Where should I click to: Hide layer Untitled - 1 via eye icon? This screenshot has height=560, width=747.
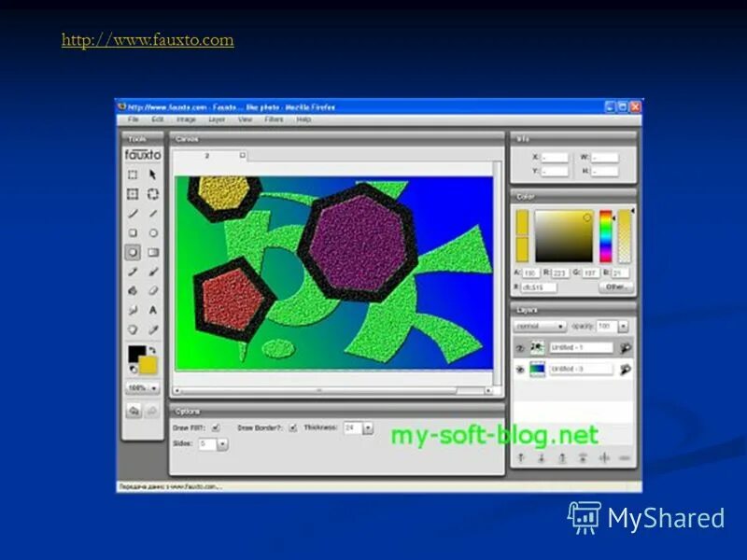[520, 348]
